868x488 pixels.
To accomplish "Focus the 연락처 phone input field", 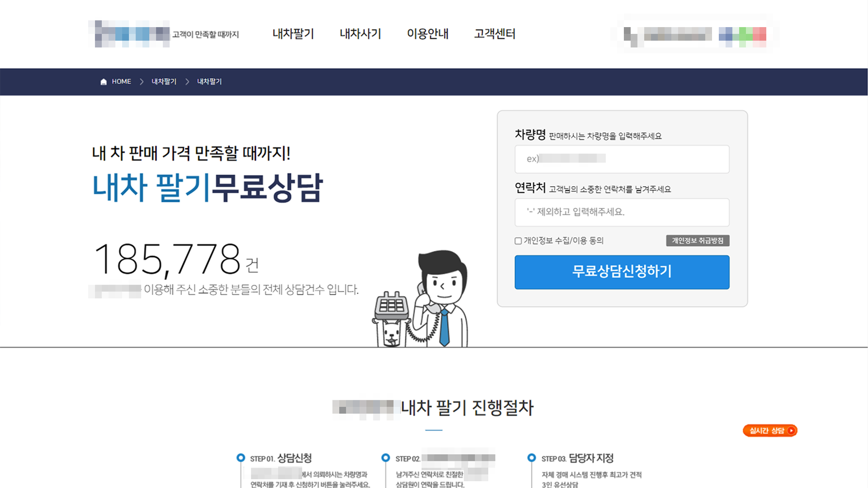I will 622,212.
